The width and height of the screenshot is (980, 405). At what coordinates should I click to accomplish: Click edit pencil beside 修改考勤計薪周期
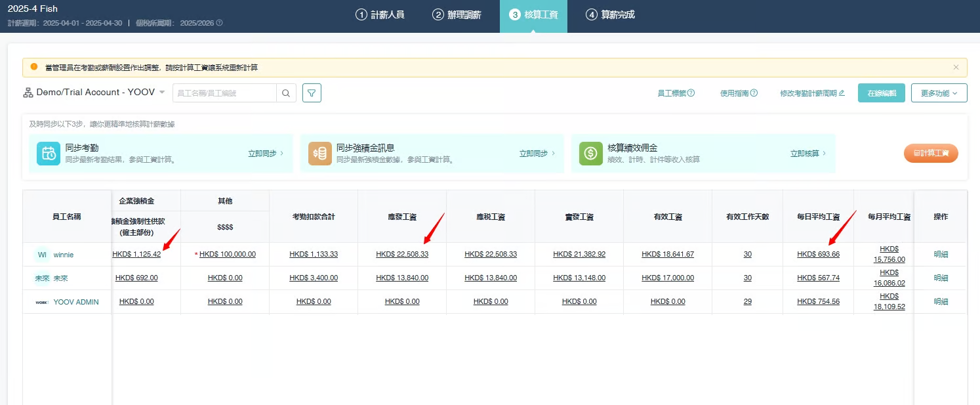(x=842, y=93)
